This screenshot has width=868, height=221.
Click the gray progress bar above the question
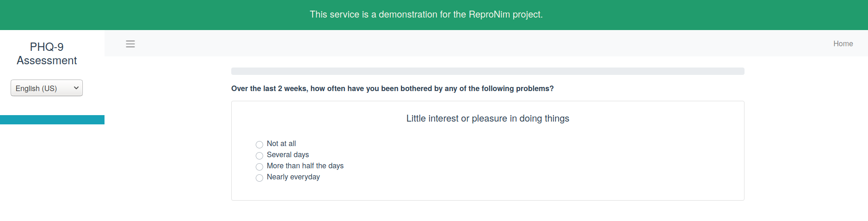(488, 71)
